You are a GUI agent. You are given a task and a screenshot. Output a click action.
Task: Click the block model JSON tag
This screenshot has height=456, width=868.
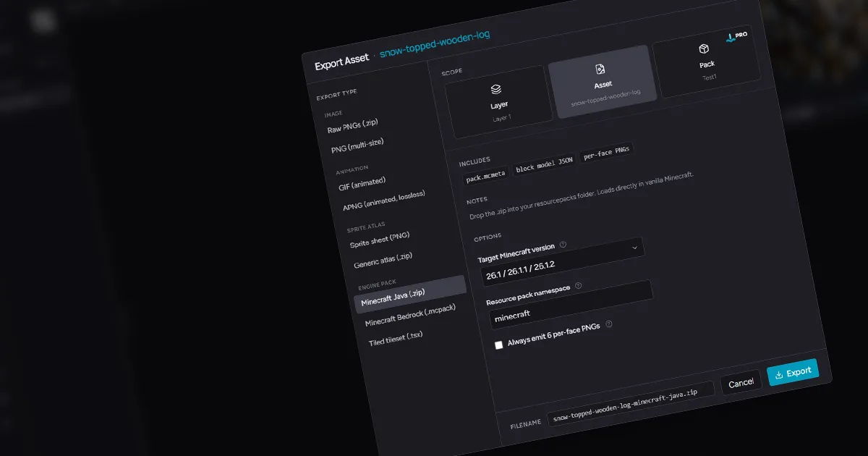(544, 166)
